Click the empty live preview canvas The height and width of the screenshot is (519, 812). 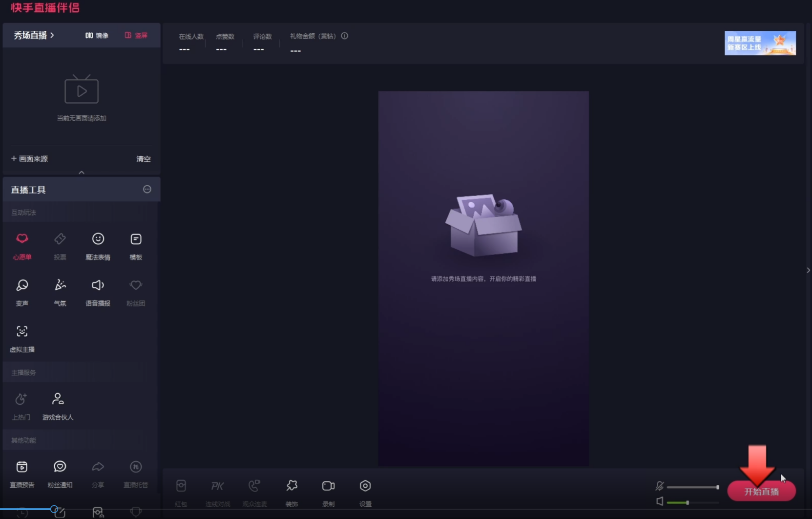(483, 279)
